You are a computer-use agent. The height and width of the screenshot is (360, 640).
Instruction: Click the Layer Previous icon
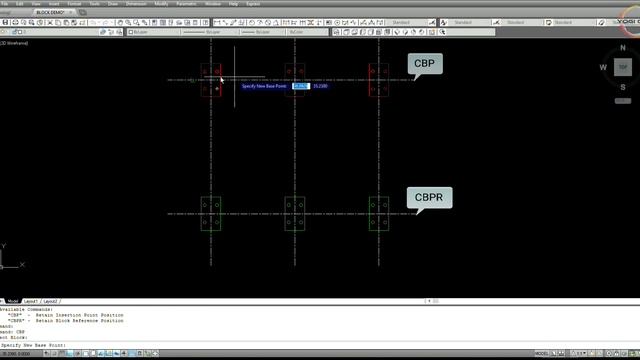click(111, 32)
